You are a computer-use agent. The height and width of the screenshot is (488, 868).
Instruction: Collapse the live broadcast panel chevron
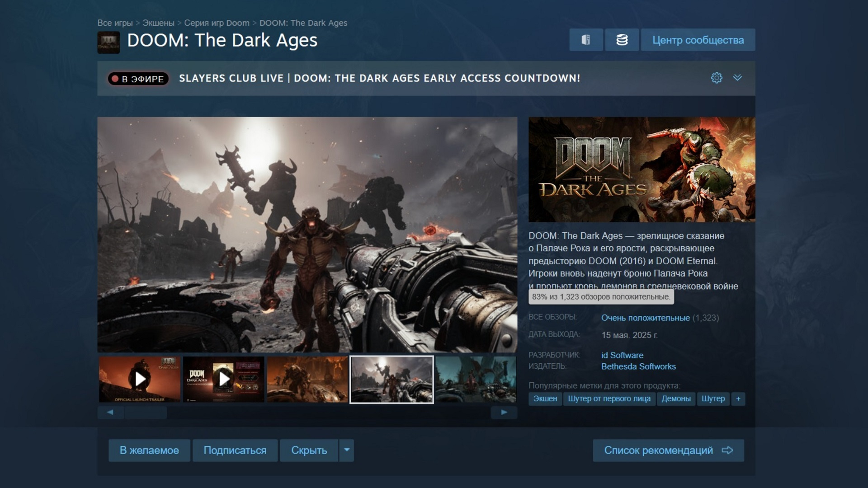coord(737,78)
